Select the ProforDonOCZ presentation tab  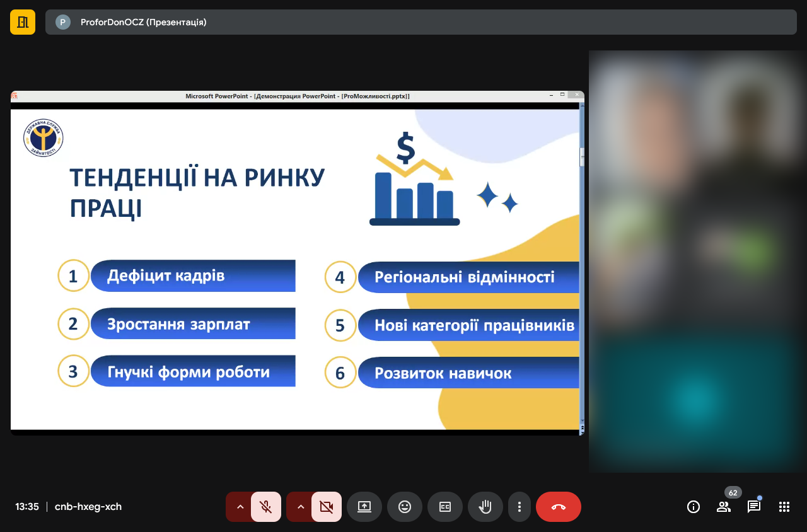[143, 22]
